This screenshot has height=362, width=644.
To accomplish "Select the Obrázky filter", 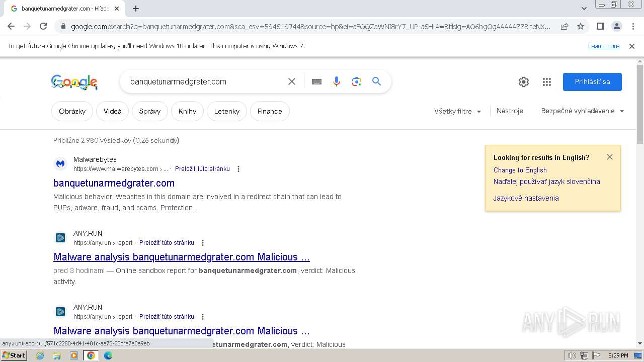I will pos(72,111).
